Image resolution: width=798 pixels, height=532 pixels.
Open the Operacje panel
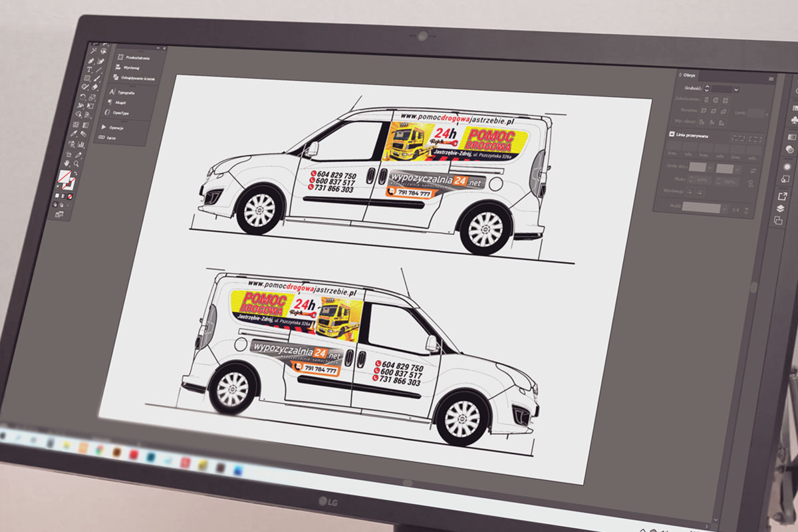[x=112, y=127]
